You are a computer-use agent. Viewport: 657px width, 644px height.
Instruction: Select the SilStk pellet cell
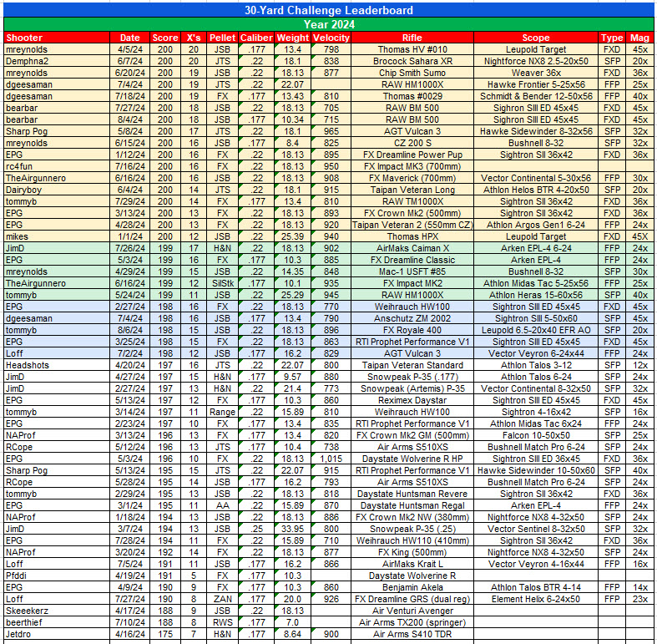pos(223,283)
